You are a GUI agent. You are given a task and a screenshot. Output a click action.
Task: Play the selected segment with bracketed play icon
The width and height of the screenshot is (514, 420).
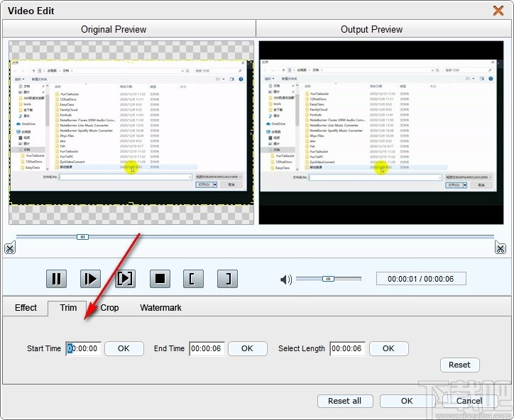125,279
